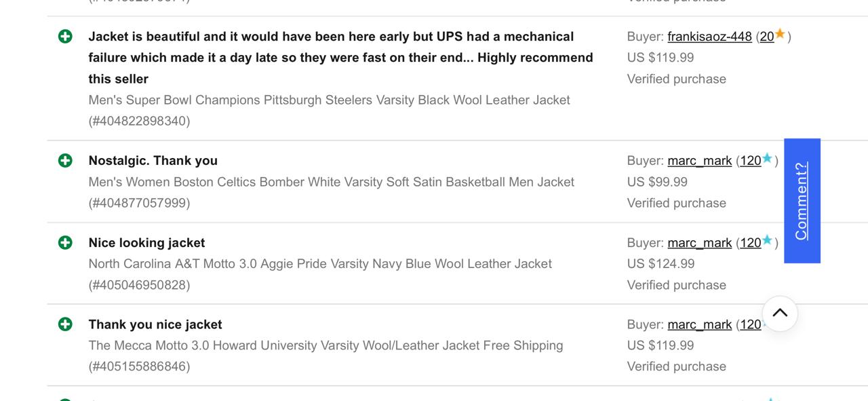Viewport: 868px width, 401px height.
Task: Select the Howard University Varsity Jacket listing title
Action: [x=325, y=345]
